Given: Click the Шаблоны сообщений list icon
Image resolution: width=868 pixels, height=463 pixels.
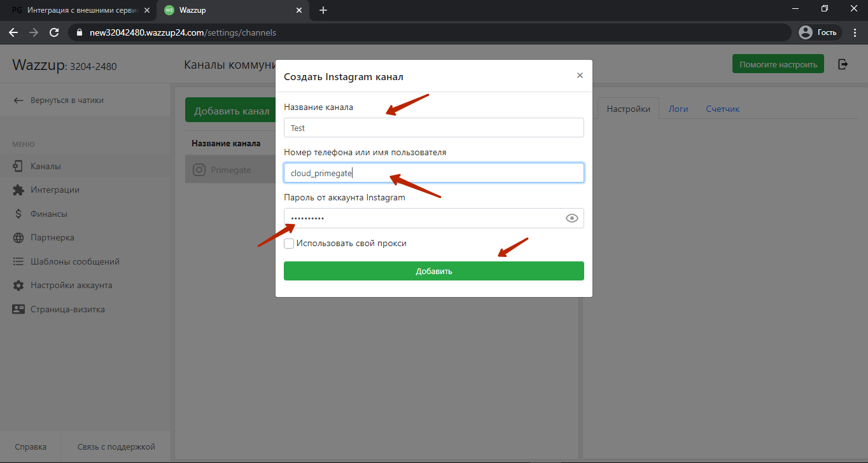Looking at the screenshot, I should [18, 261].
